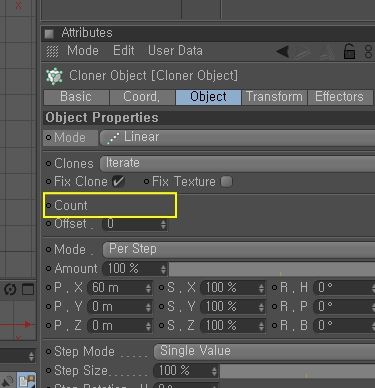Click the Step Size 100 % field
The width and height of the screenshot is (375, 388).
[186, 371]
